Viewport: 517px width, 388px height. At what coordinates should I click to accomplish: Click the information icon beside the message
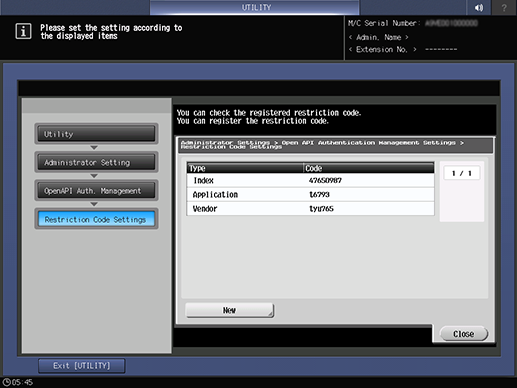[23, 32]
